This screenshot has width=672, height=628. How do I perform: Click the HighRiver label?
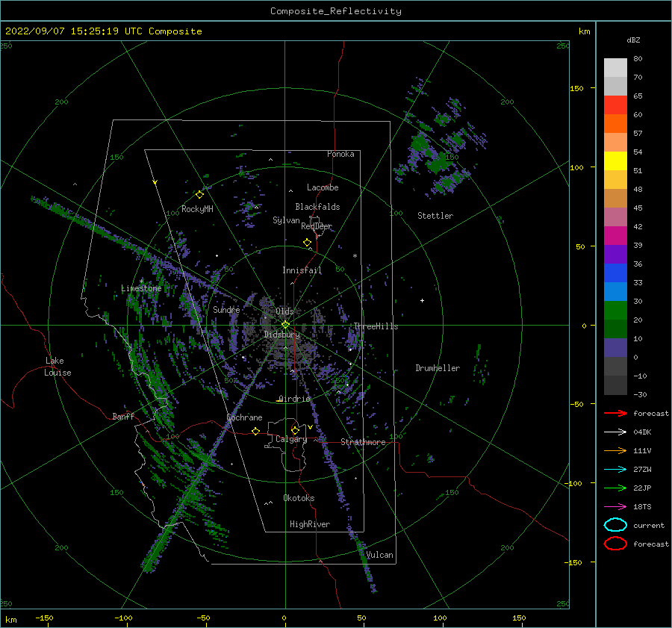[x=310, y=524]
